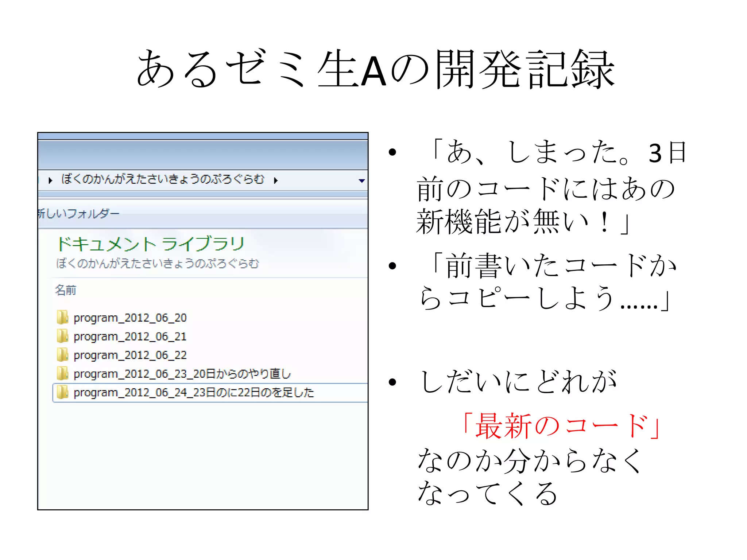Click folder icon of program_2012_06_22
747x560 pixels.
(62, 354)
